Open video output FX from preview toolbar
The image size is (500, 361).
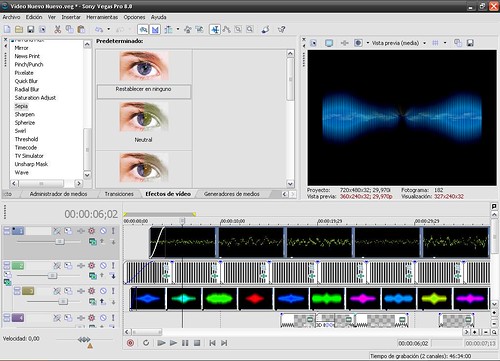click(x=344, y=43)
